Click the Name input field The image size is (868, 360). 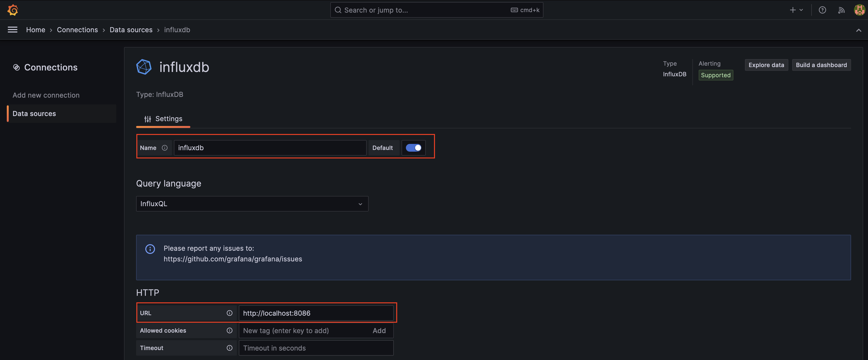(270, 148)
